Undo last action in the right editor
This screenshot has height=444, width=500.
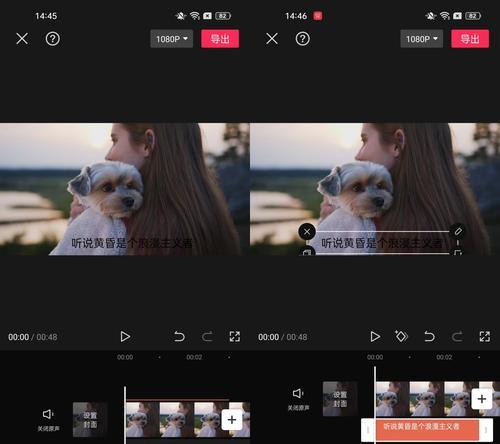pyautogui.click(x=429, y=337)
